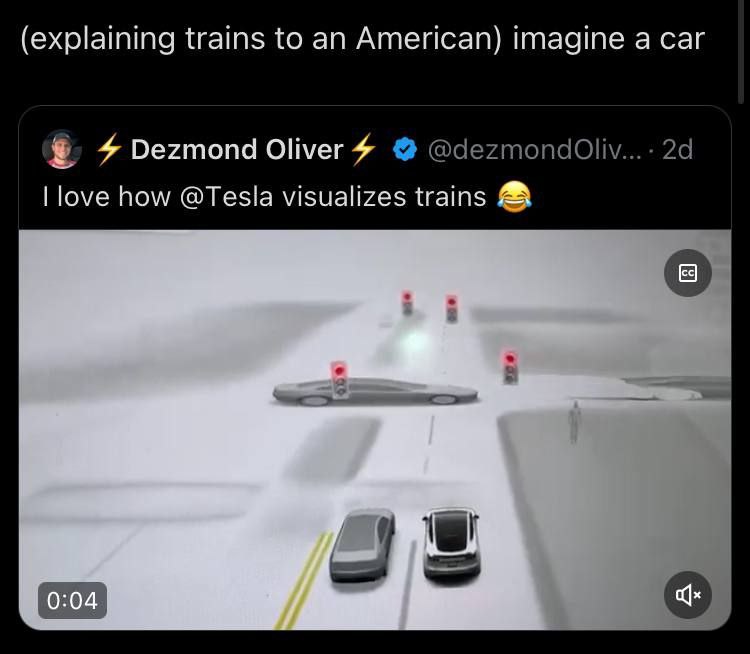Image resolution: width=750 pixels, height=654 pixels.
Task: Open the Dezmond Oliver display name
Action: [x=237, y=150]
